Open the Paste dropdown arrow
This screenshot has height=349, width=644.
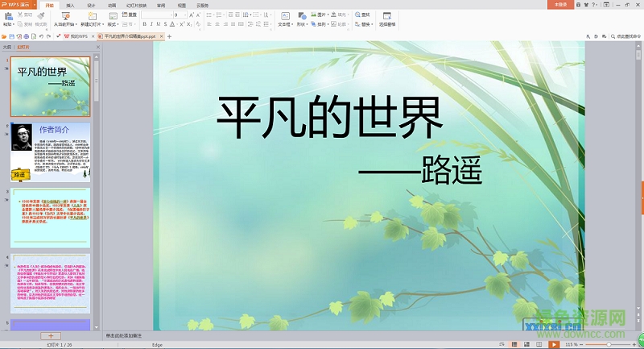click(14, 25)
